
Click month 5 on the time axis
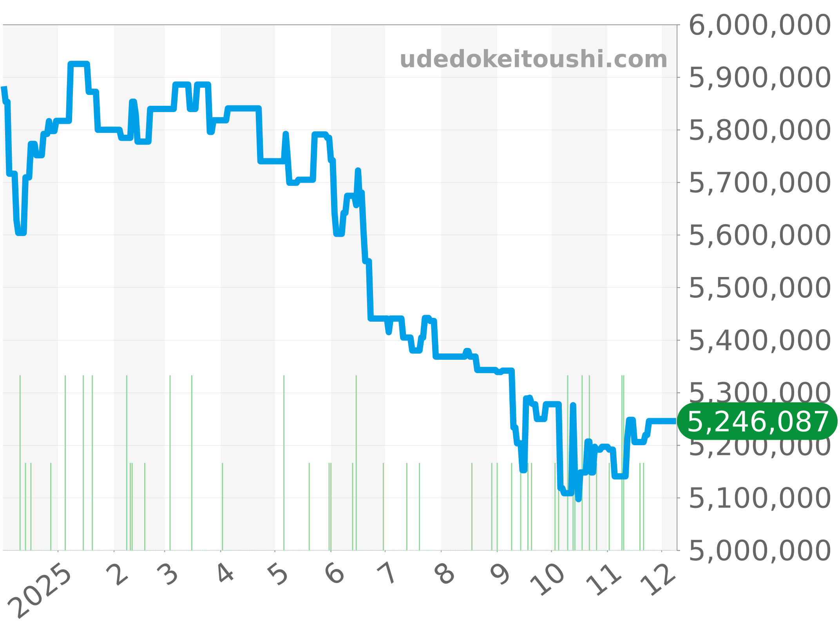[279, 574]
